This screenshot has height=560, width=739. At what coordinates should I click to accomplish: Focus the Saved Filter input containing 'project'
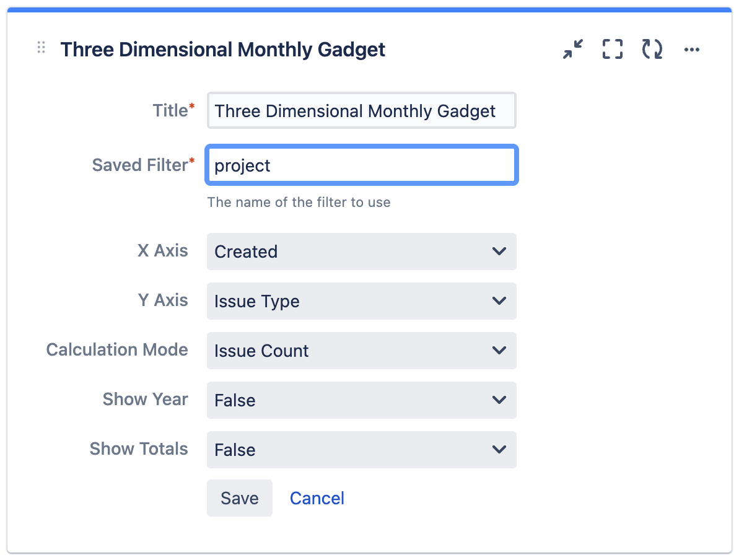361,165
